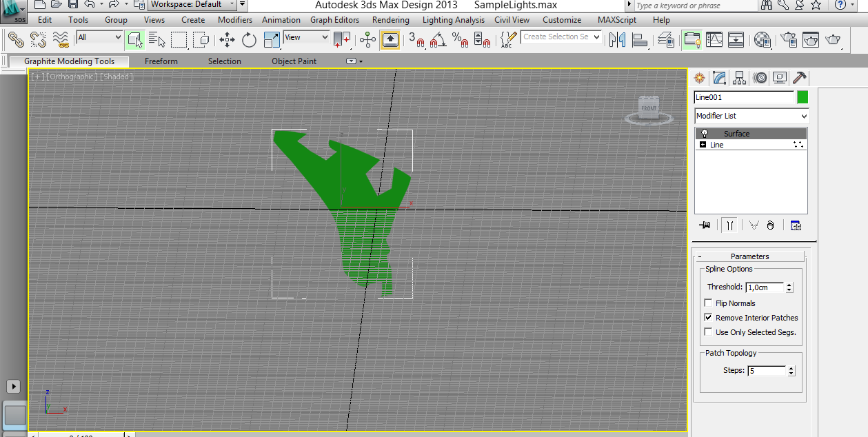Enable the Flip Normals checkbox

click(708, 303)
